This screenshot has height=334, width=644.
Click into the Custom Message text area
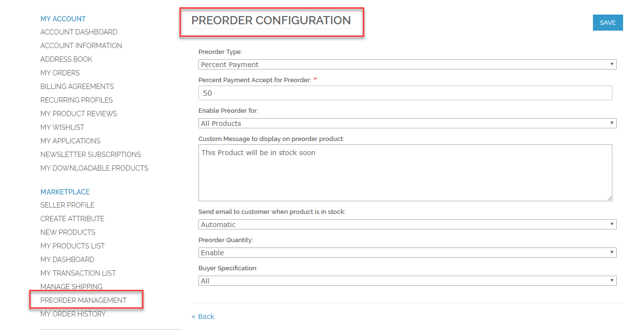(x=405, y=173)
